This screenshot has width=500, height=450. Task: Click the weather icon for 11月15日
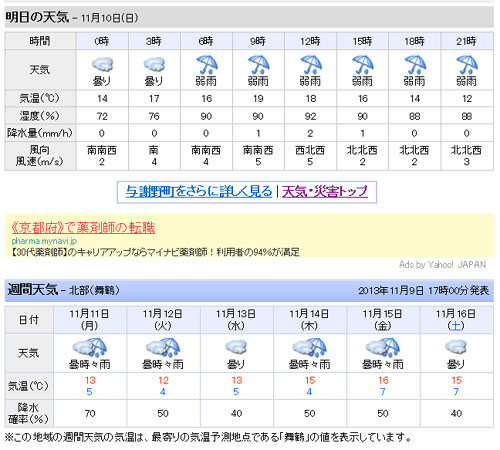[383, 347]
